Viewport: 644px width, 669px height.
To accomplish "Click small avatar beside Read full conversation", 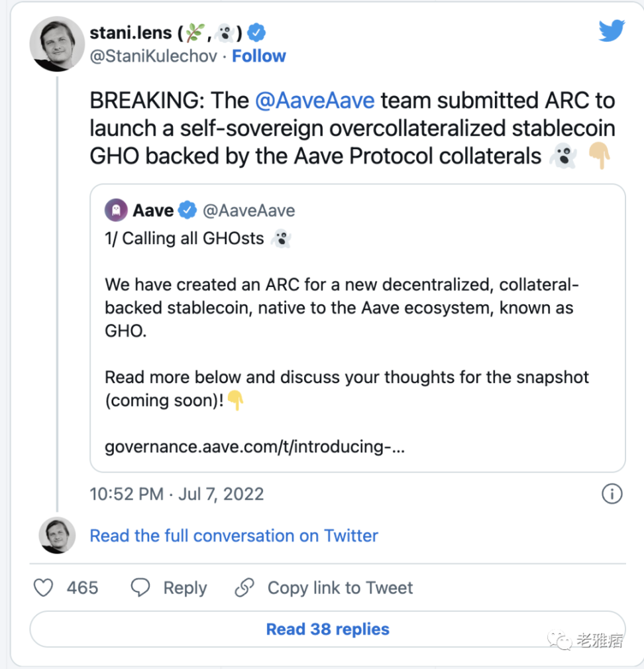I will pyautogui.click(x=57, y=535).
